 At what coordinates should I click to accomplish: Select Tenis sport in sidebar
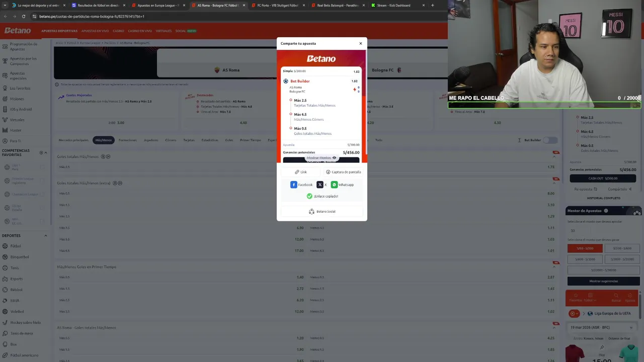14,268
